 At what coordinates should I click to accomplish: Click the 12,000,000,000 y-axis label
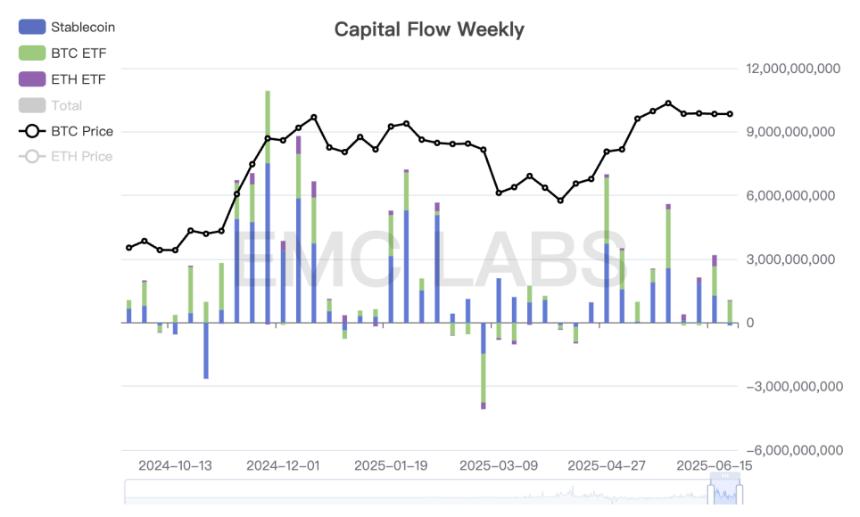pyautogui.click(x=793, y=69)
